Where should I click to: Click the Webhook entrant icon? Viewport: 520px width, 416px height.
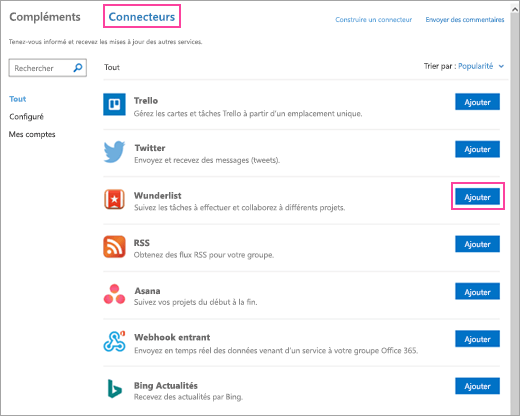[x=114, y=341]
